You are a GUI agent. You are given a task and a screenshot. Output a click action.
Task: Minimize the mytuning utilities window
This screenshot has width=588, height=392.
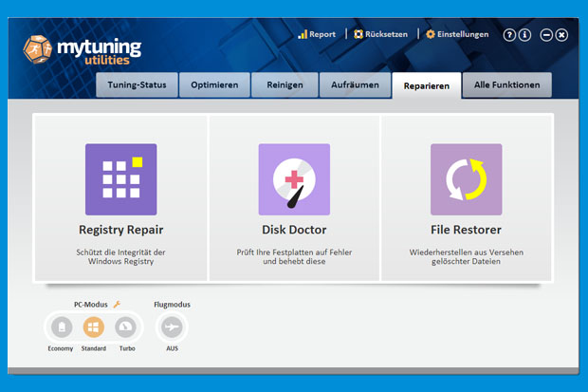click(546, 35)
